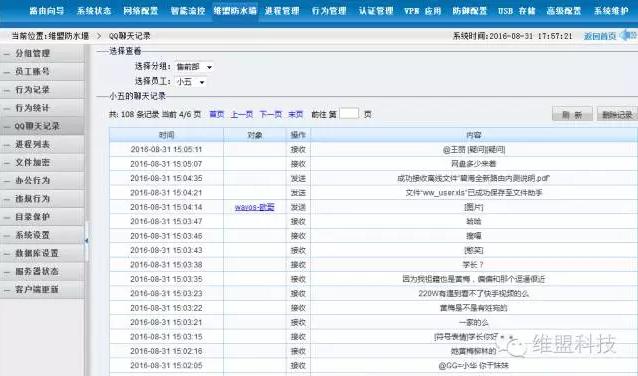Click the 返回首页 return home link
Viewport: 638px width, 376px height.
click(x=600, y=36)
